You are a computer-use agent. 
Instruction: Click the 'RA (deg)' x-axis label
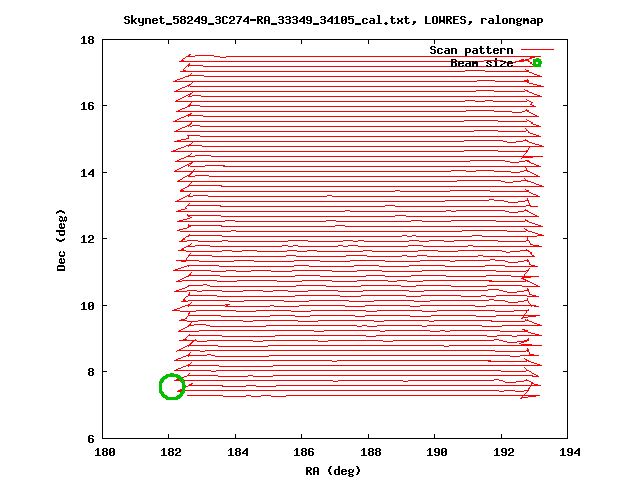point(333,471)
